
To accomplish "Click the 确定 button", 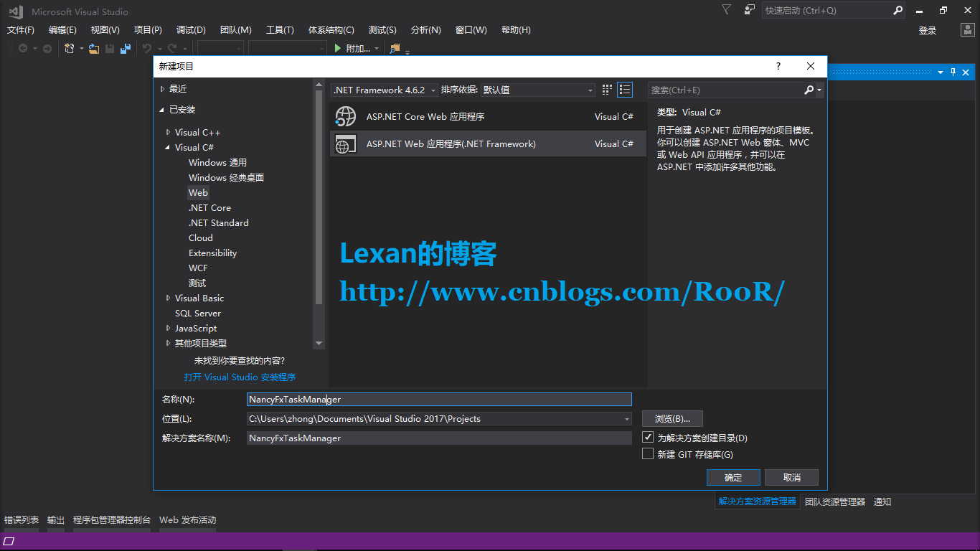I will point(733,478).
